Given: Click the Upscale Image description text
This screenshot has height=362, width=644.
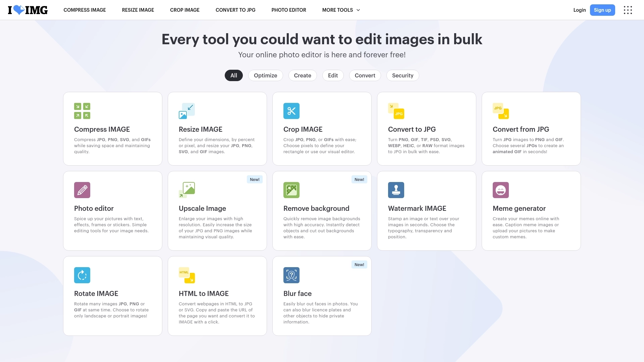Looking at the screenshot, I should [215, 228].
